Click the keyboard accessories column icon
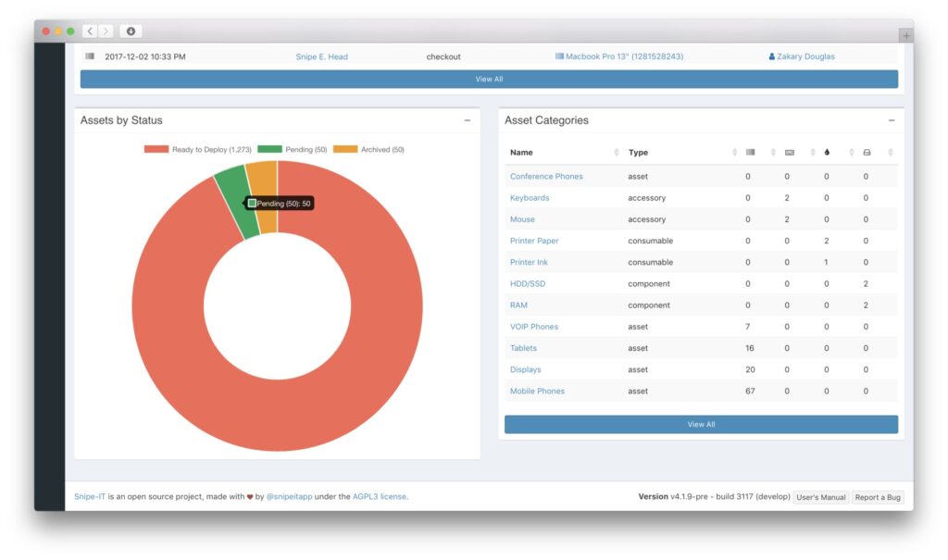Screen dimensions: 948x560 pyautogui.click(x=790, y=152)
